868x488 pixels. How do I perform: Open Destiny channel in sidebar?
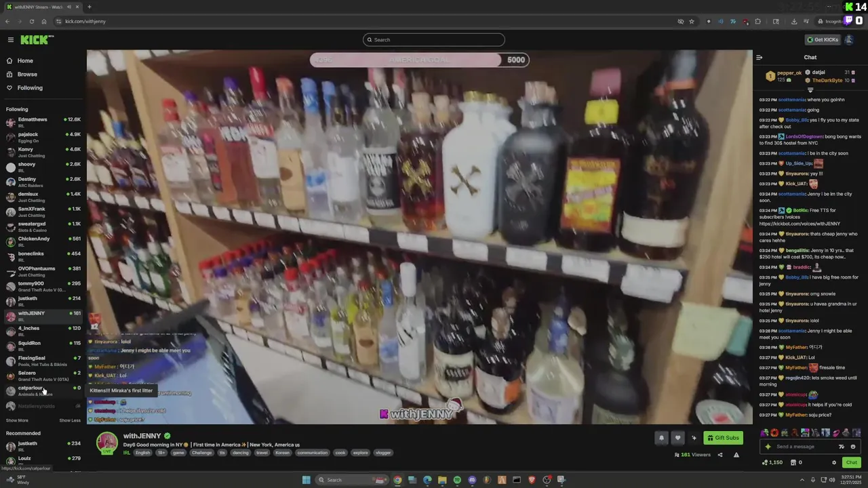point(43,182)
